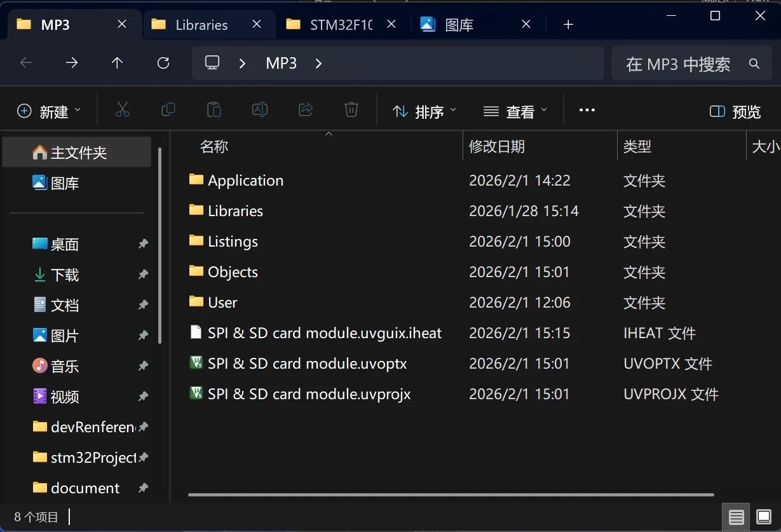This screenshot has width=781, height=532.
Task: Open the 查看 view dropdown
Action: pyautogui.click(x=515, y=112)
